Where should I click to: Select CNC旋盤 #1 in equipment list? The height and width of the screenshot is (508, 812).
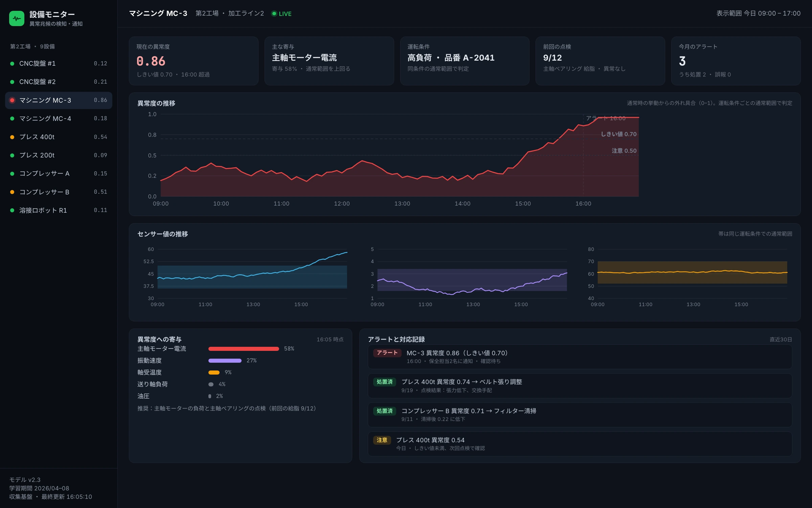59,63
